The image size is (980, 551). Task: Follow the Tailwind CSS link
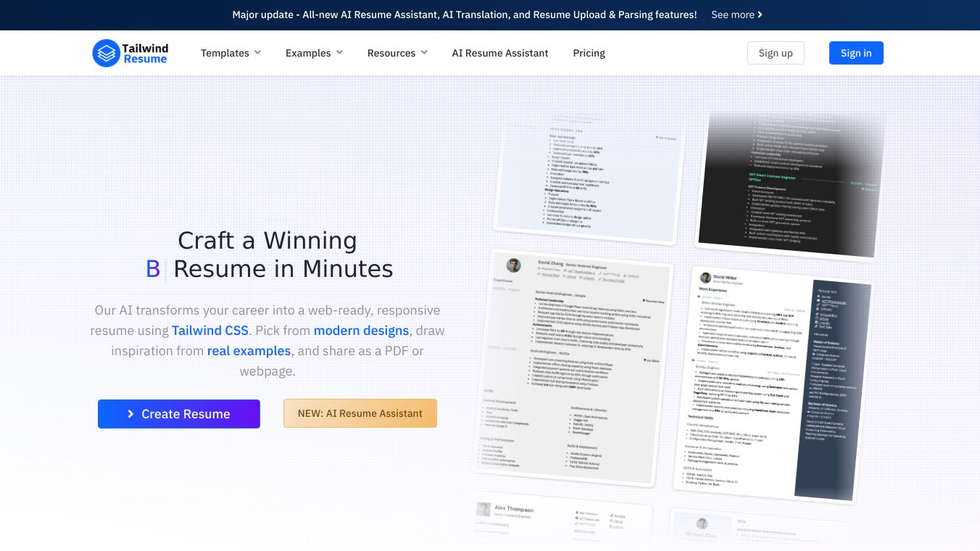(x=210, y=331)
